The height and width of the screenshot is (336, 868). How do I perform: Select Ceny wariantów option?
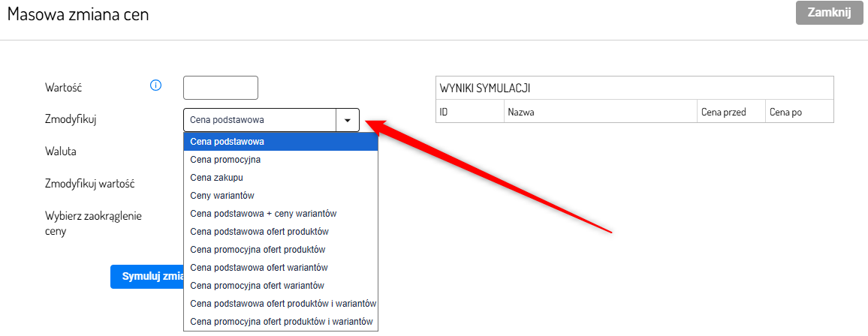pos(280,196)
